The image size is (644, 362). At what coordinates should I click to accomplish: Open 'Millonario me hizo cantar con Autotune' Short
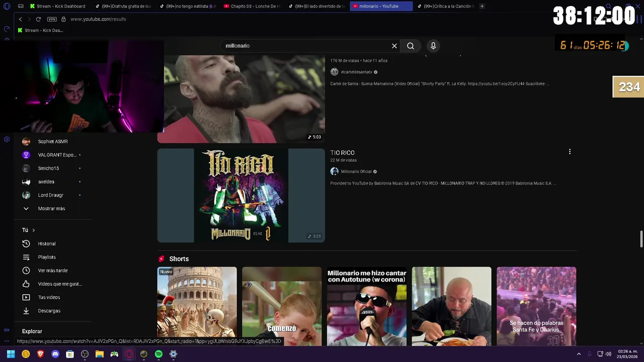(367, 306)
